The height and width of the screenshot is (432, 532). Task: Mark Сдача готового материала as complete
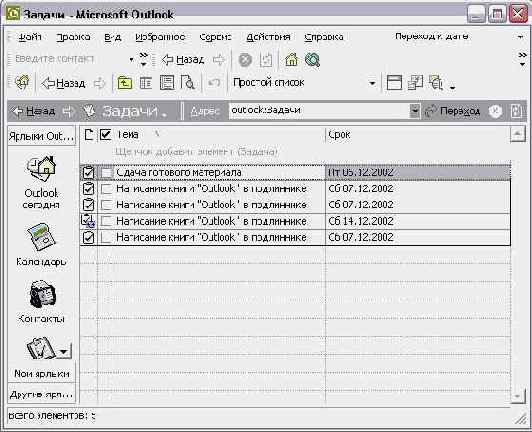pos(106,173)
